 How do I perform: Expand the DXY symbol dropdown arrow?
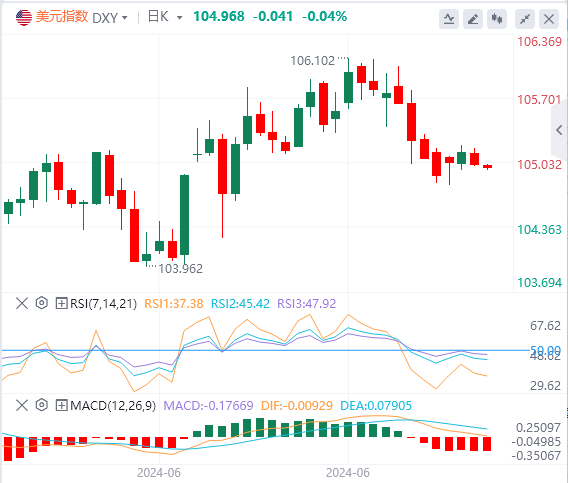[125, 18]
